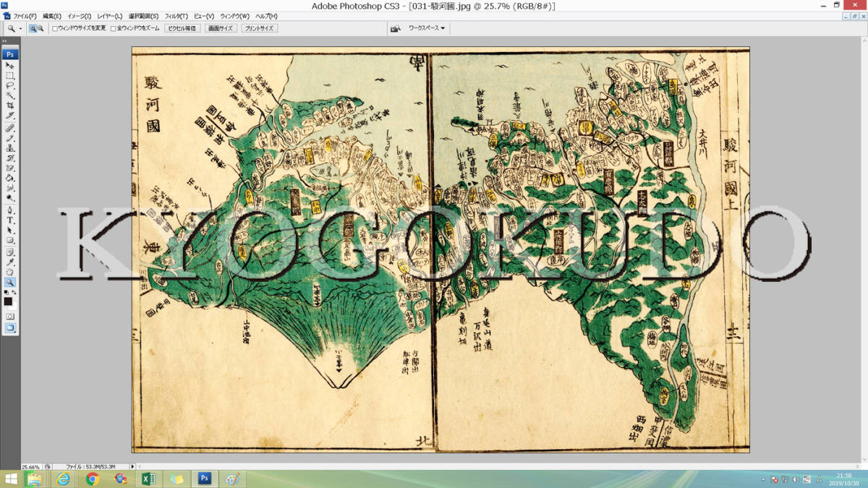The height and width of the screenshot is (488, 868).
Task: Click the Photoshop logo atop the toolbox
Action: (x=10, y=54)
